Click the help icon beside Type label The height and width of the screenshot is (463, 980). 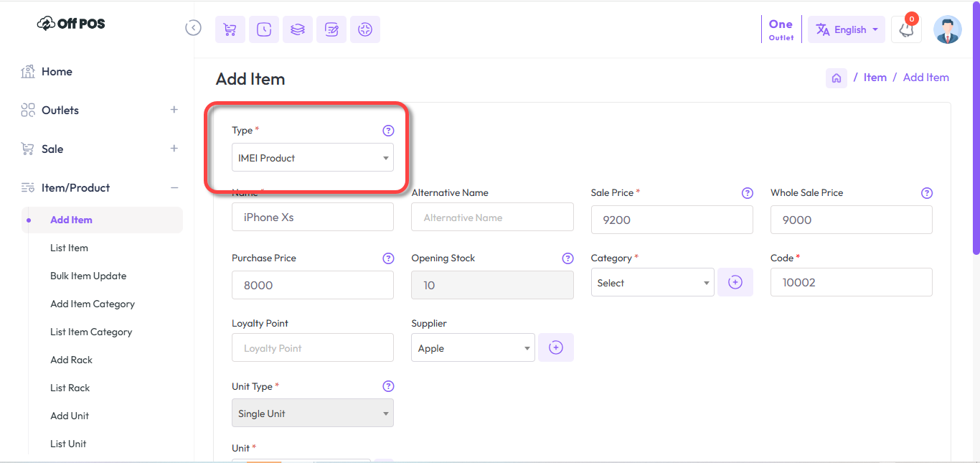click(x=388, y=131)
